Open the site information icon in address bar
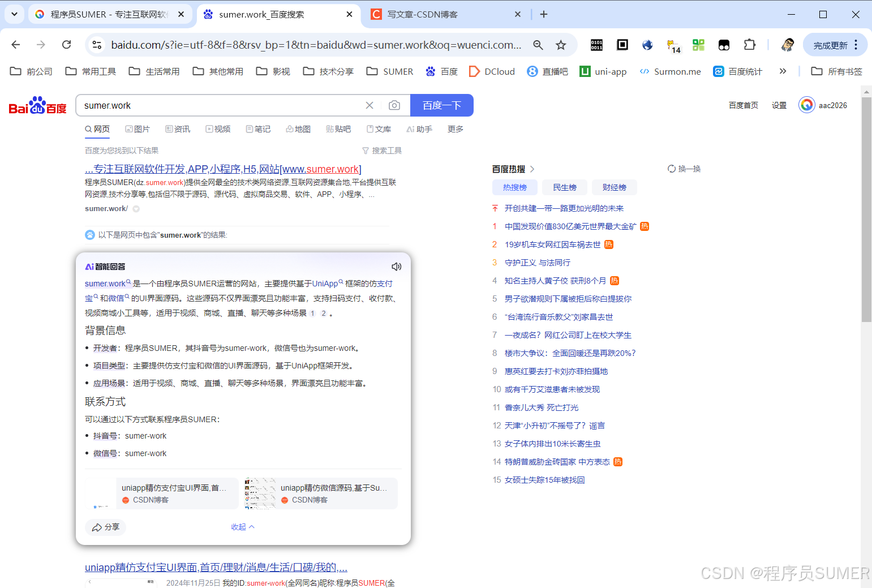Image resolution: width=872 pixels, height=588 pixels. pos(97,45)
